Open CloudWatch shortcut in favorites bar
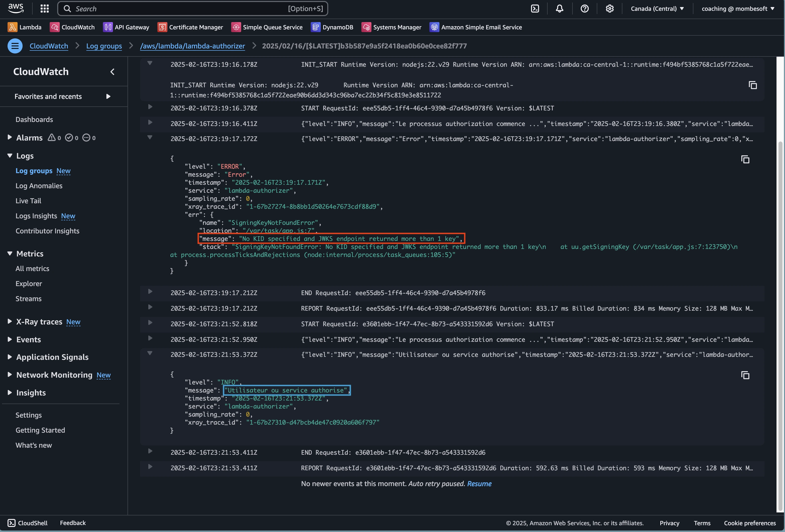The width and height of the screenshot is (785, 532). 72,27
